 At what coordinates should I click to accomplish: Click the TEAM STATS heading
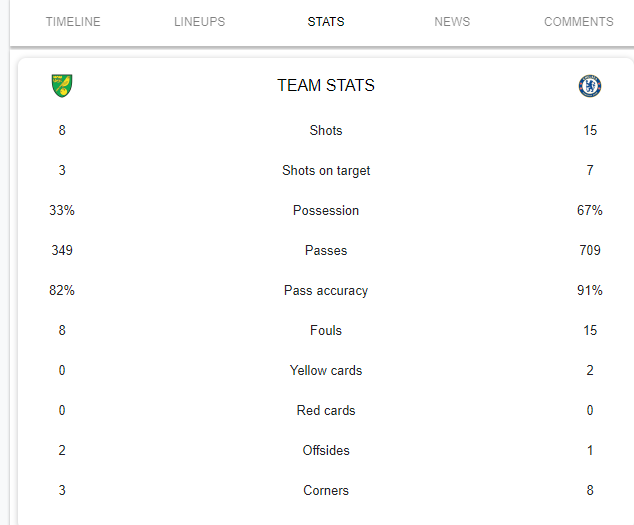click(326, 85)
